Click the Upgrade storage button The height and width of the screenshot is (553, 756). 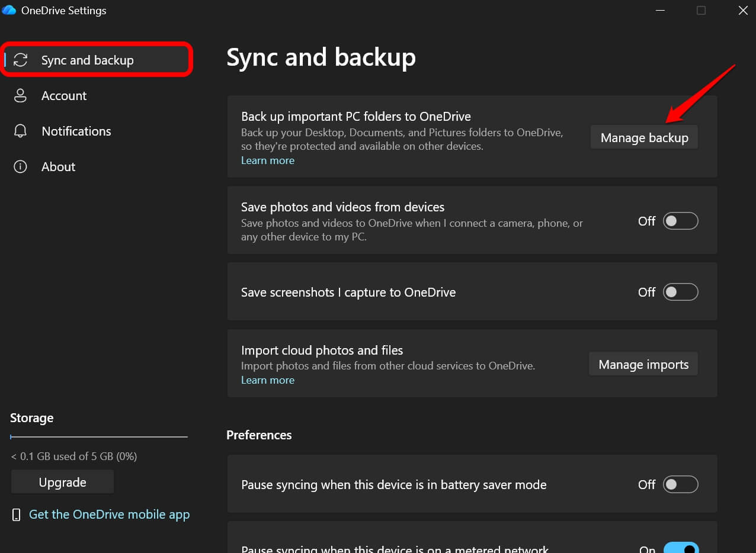pos(62,482)
